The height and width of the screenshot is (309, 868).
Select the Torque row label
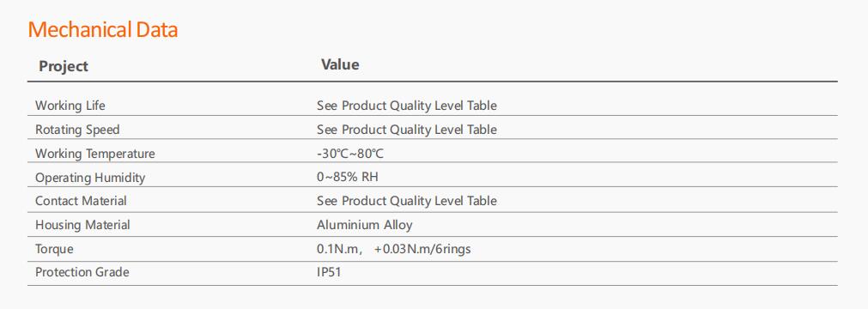pyautogui.click(x=54, y=249)
